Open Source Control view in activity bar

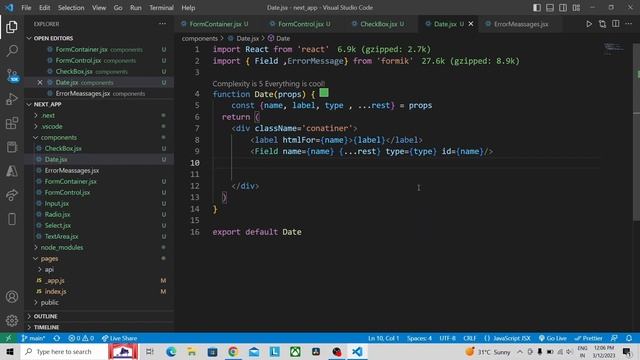[12, 75]
